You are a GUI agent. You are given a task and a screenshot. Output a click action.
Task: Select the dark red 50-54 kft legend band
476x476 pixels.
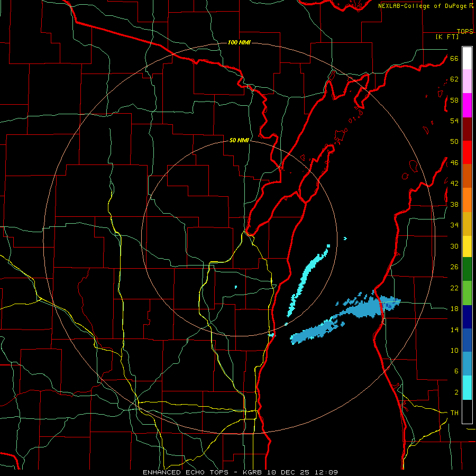click(x=467, y=129)
